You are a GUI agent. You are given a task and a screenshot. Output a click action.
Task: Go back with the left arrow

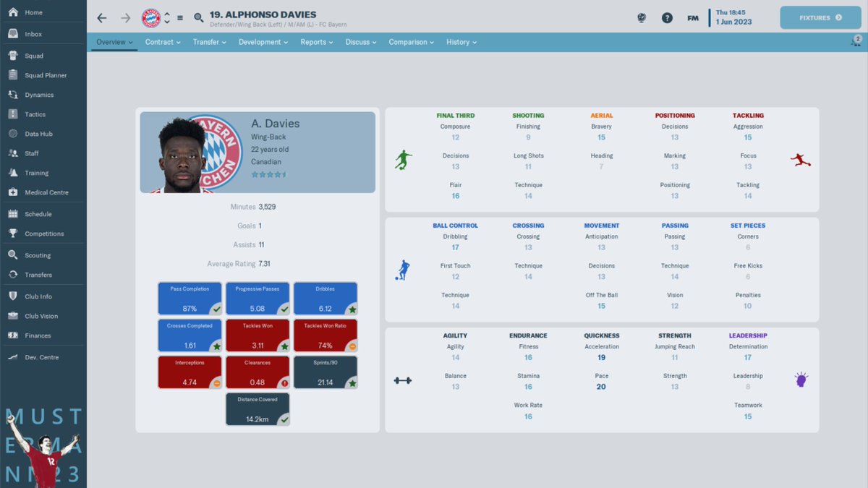(x=101, y=18)
